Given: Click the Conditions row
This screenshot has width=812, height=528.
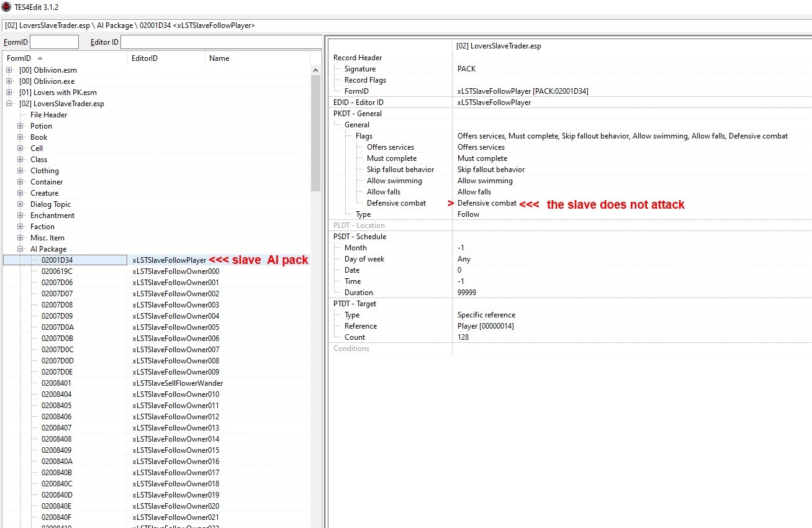Looking at the screenshot, I should [x=570, y=348].
